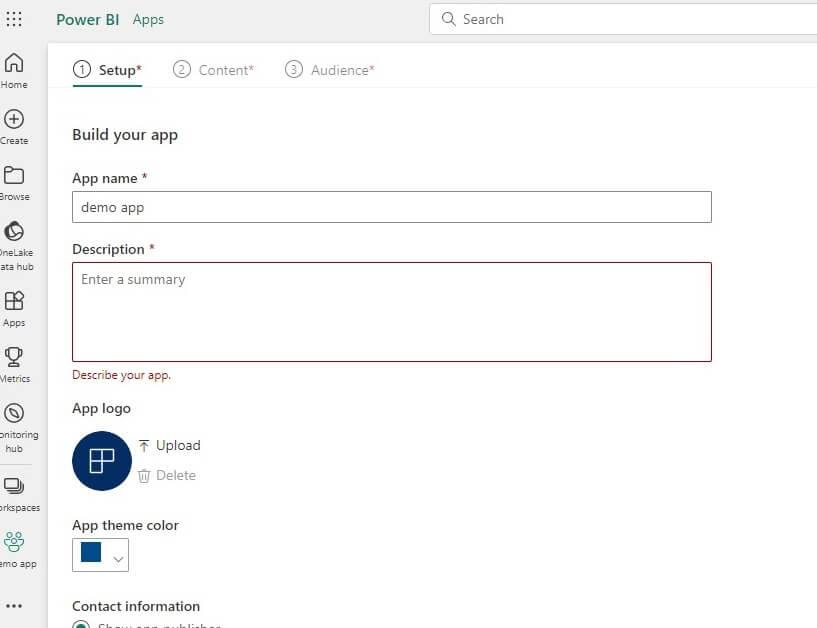
Task: Select the demo app workspace icon
Action: pyautogui.click(x=14, y=542)
